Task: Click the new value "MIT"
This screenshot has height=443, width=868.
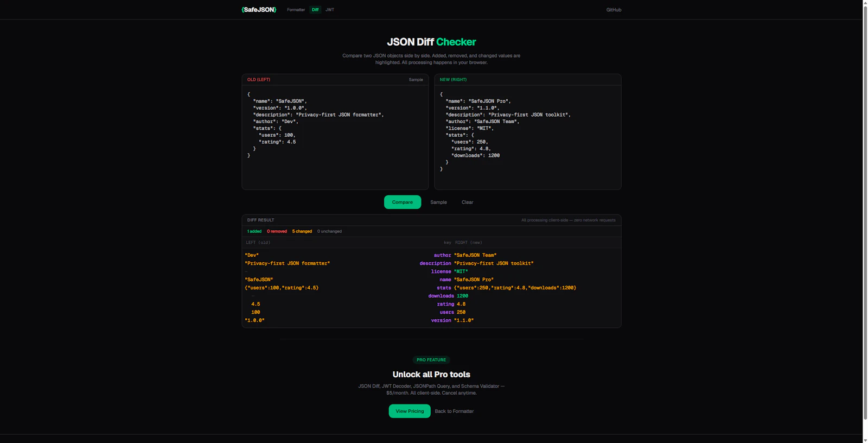Action: tap(461, 271)
